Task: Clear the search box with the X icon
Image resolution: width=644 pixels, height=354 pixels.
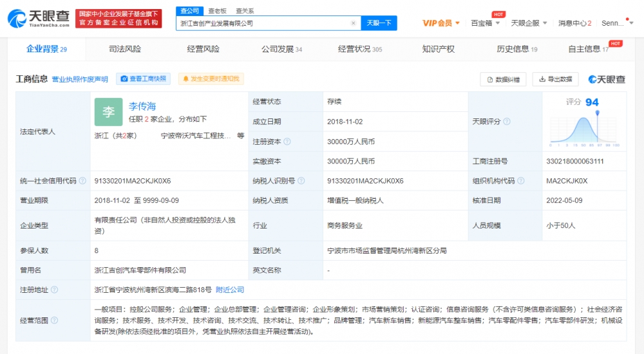Action: [353, 23]
